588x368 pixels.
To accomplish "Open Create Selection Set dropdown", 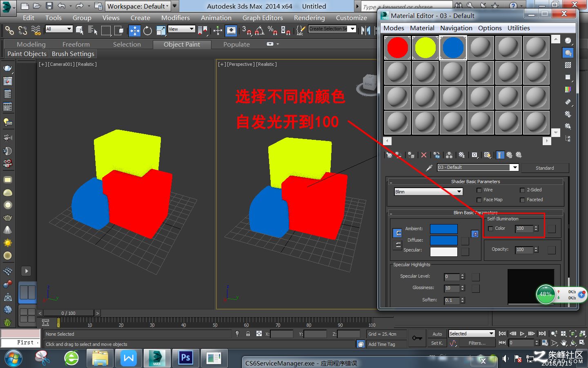I will coord(332,29).
